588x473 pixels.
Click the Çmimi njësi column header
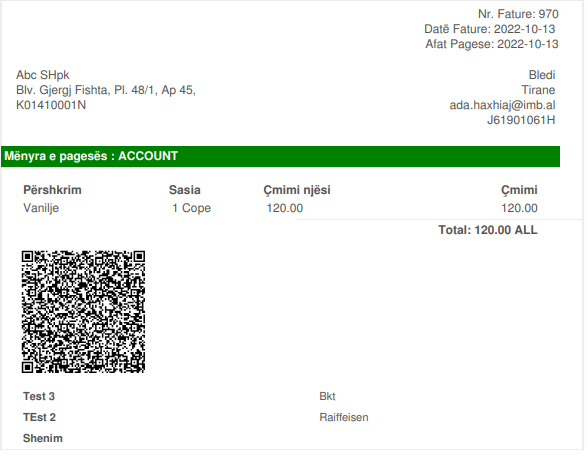point(297,190)
